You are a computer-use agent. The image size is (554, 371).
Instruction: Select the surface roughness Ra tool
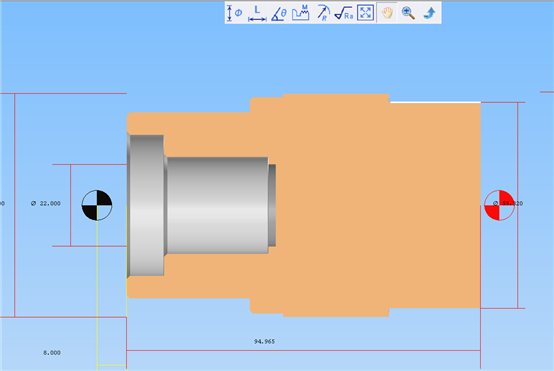pyautogui.click(x=344, y=13)
